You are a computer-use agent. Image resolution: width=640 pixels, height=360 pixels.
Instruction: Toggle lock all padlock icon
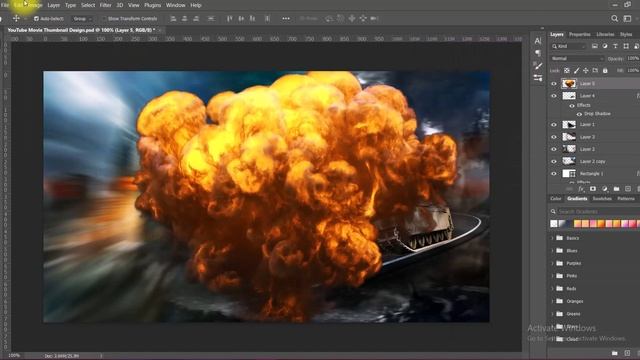605,71
